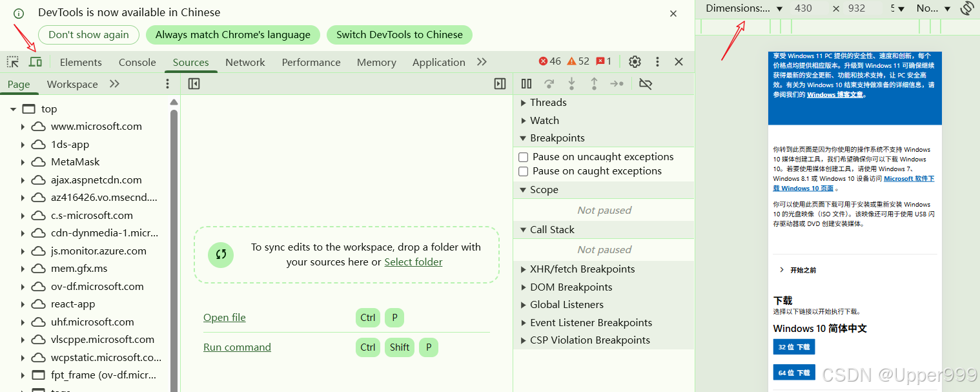Collapse the Call Stack section

pyautogui.click(x=524, y=230)
